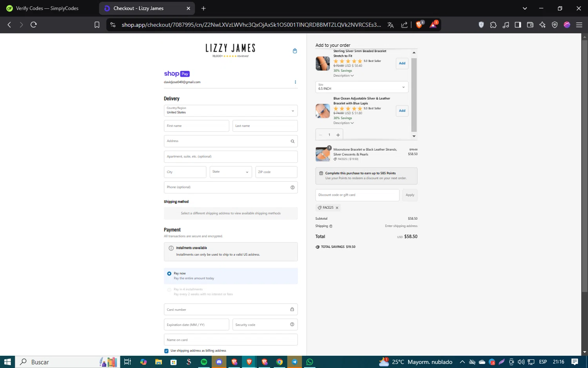Open the shopping cart bag icon

coord(295,51)
